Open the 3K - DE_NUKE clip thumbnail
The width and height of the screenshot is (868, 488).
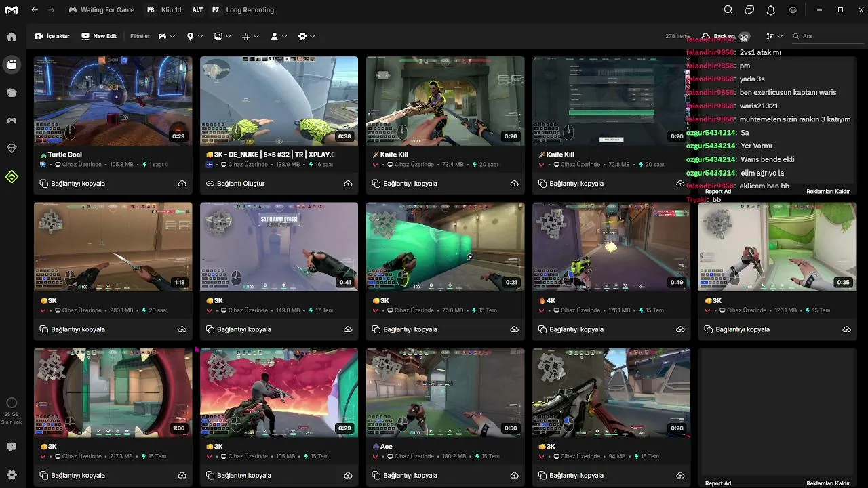click(279, 100)
